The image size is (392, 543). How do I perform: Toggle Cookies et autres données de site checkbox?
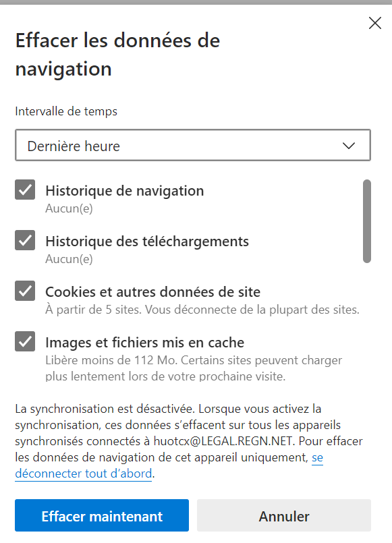25,291
